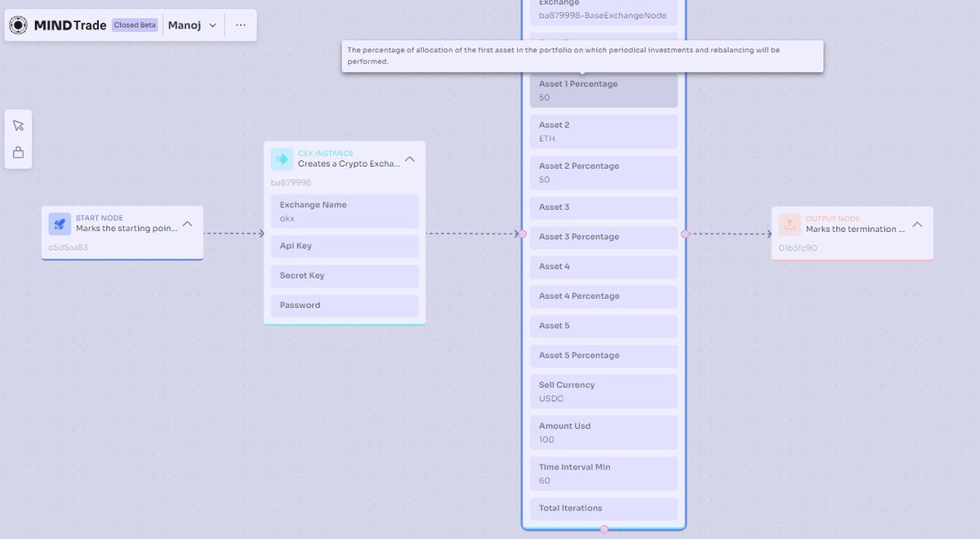Open the three-dot more options menu
This screenshot has height=539, width=980.
(x=240, y=25)
